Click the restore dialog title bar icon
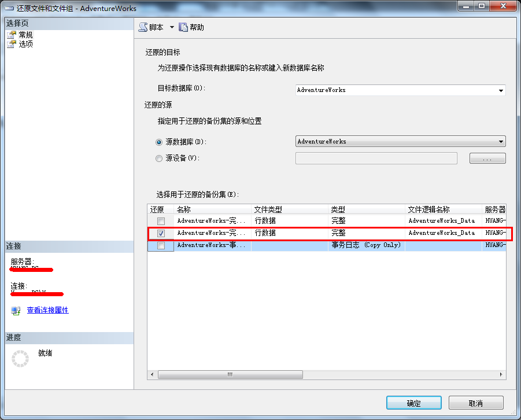The height and width of the screenshot is (420, 521). 8,8
